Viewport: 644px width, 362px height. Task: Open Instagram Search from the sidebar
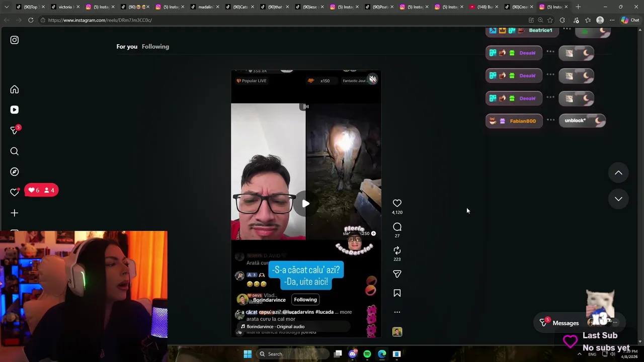[x=15, y=151]
